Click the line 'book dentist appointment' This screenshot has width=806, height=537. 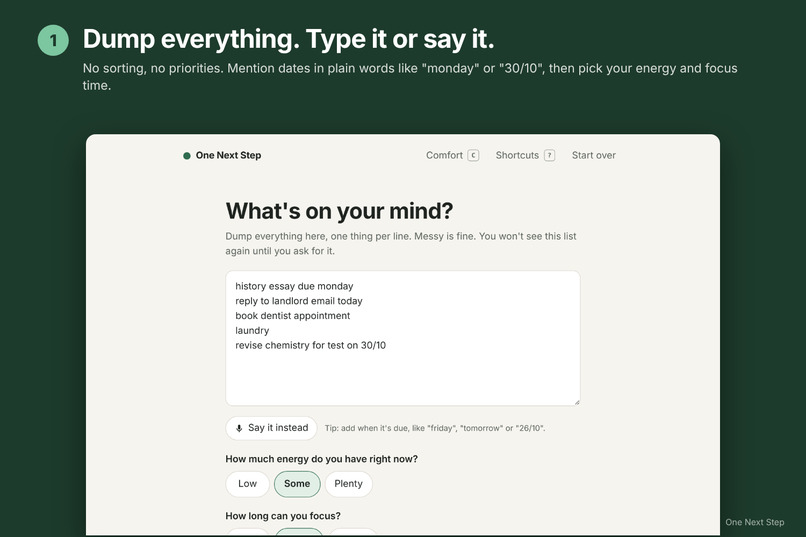(292, 316)
